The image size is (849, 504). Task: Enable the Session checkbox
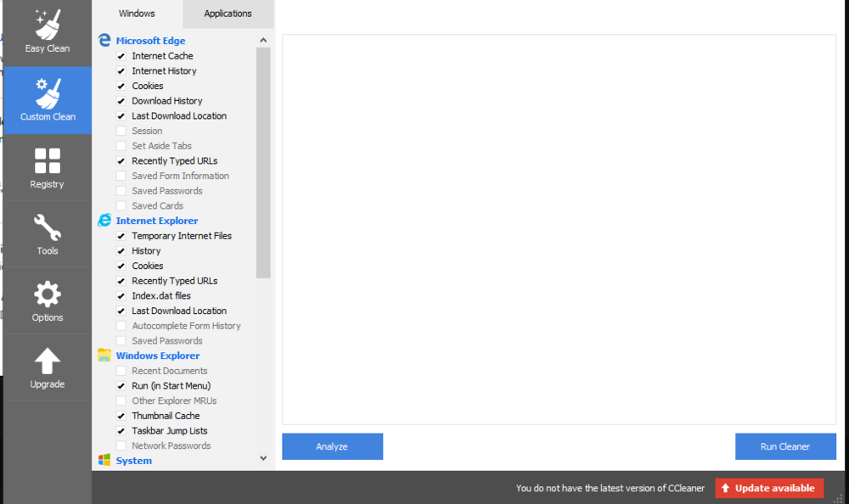(121, 131)
